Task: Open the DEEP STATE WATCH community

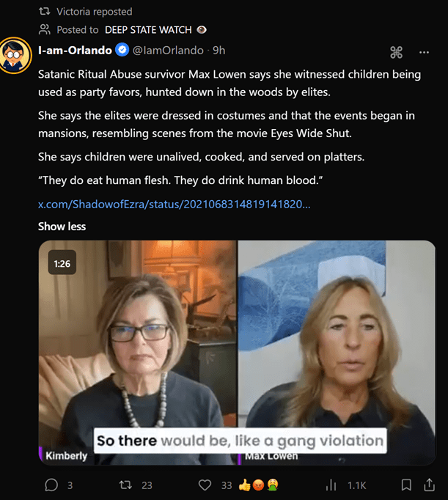Action: 148,30
